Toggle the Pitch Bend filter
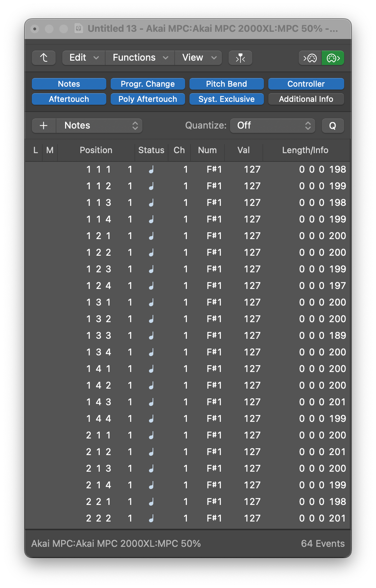The height and width of the screenshot is (588, 376). pos(227,84)
